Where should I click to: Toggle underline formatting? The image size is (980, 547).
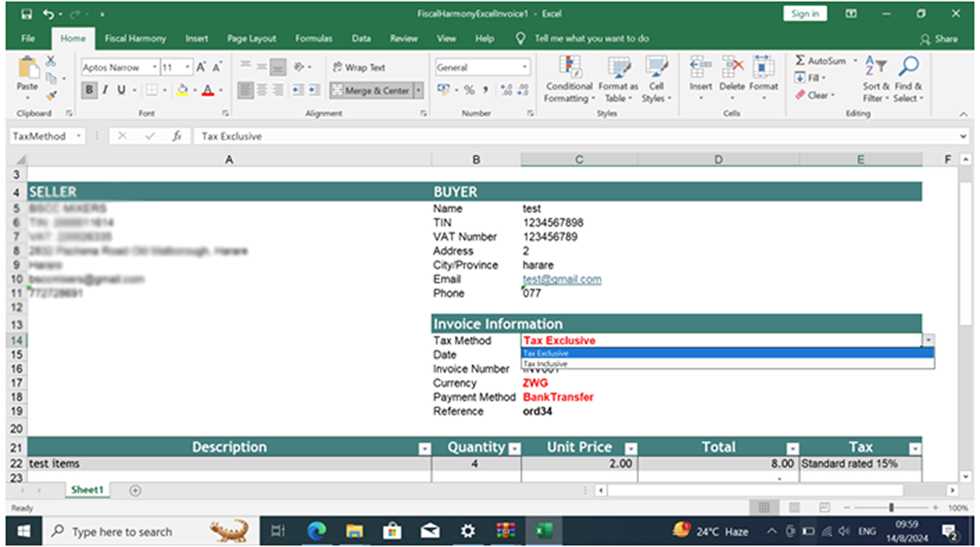(121, 90)
